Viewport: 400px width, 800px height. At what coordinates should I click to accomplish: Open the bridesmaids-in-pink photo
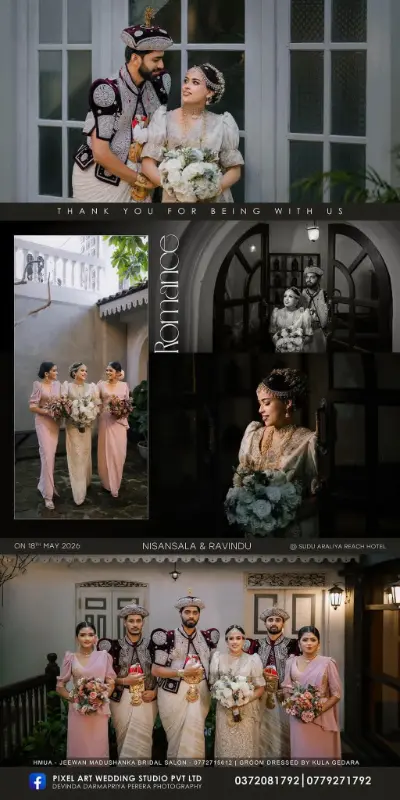tap(81, 377)
